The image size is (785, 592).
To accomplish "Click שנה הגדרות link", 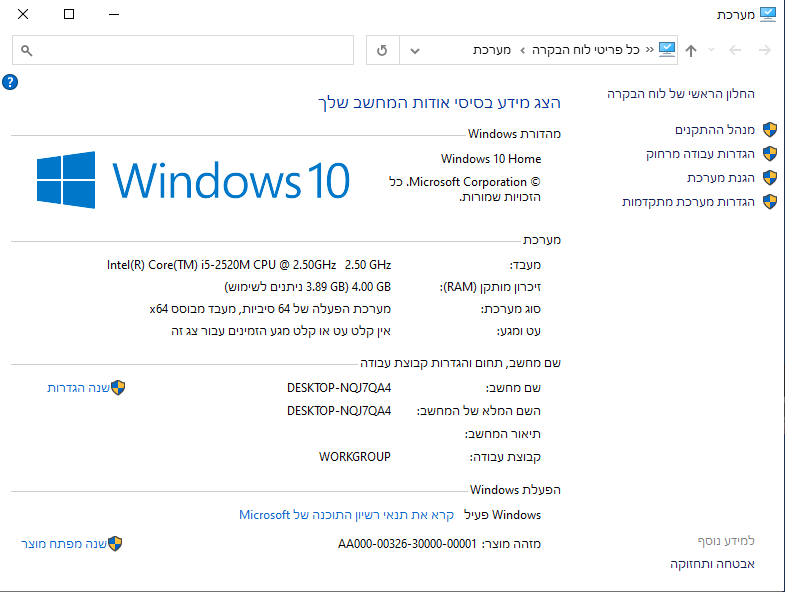I will [78, 388].
